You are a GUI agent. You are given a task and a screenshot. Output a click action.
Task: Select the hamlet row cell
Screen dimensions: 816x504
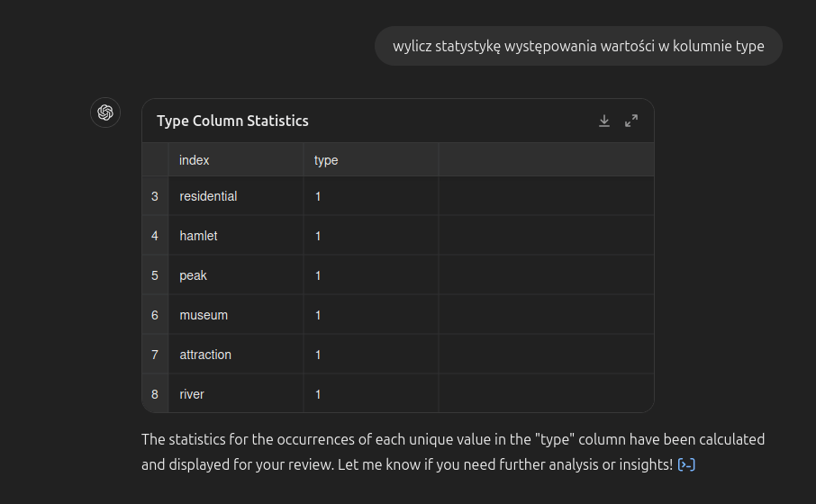pyautogui.click(x=236, y=236)
